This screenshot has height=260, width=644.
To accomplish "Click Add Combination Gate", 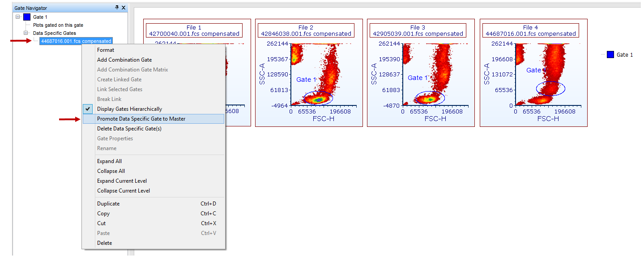I will 124,60.
